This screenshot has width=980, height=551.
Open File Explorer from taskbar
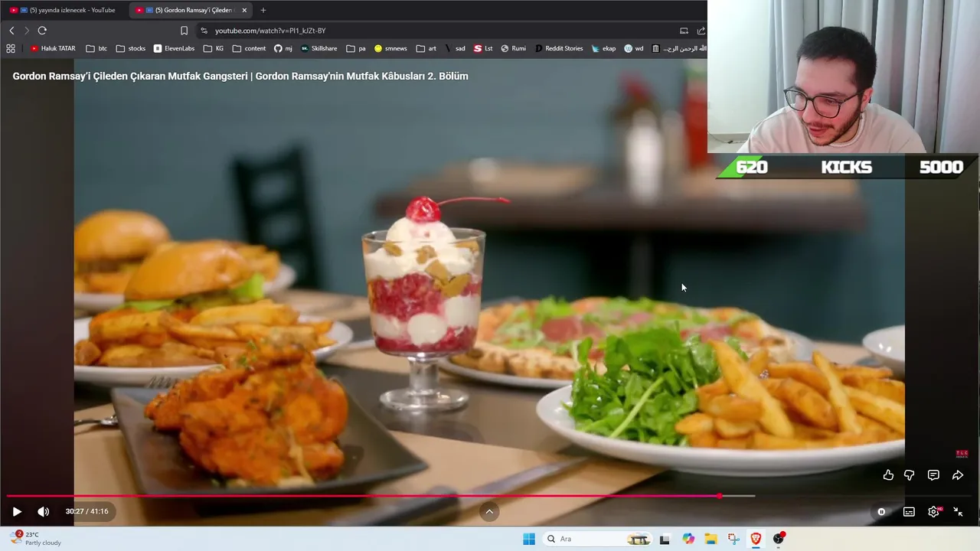point(710,539)
